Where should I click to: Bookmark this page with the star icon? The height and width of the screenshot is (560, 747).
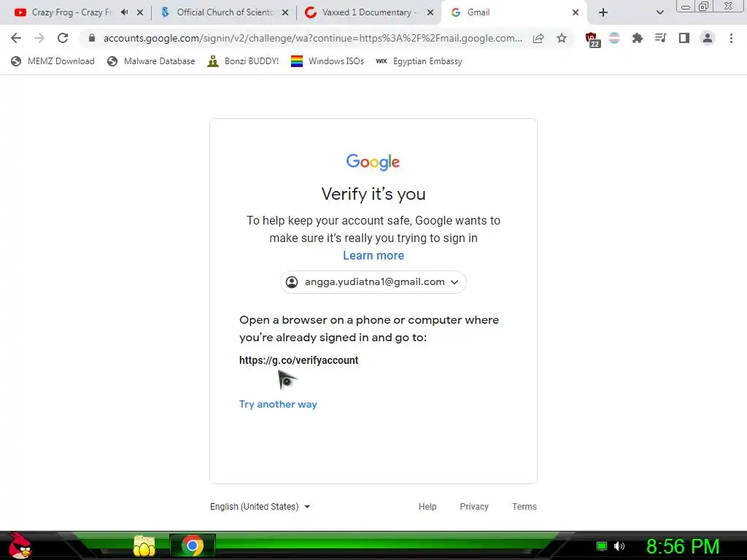click(x=562, y=38)
